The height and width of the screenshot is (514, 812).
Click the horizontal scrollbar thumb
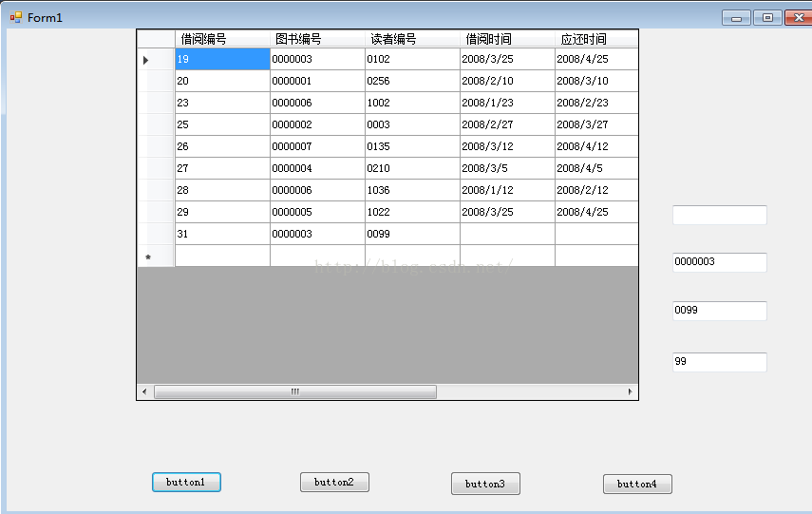tap(295, 391)
